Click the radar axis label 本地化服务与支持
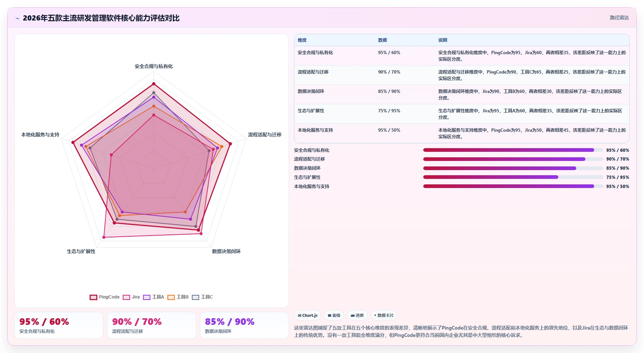The height and width of the screenshot is (353, 644). point(40,135)
